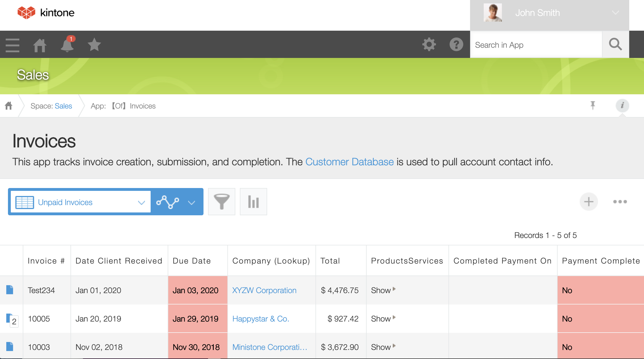
Task: Open the filter funnel icon
Action: pyautogui.click(x=221, y=202)
